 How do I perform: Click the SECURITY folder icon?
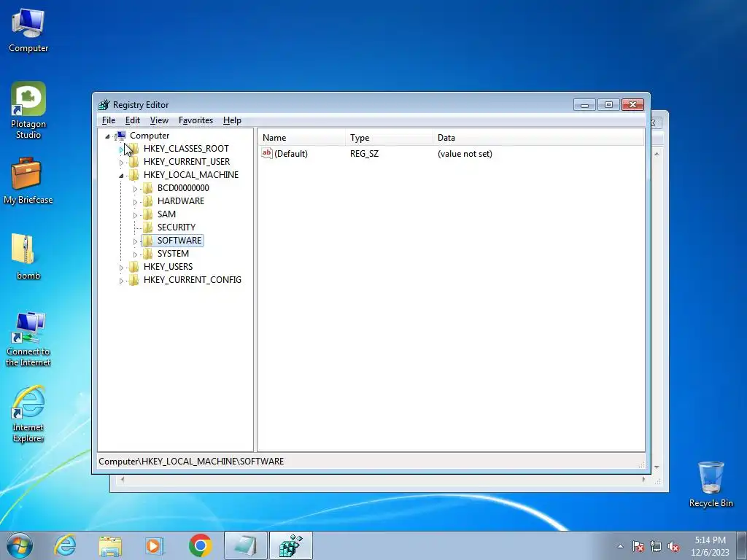[x=147, y=227]
